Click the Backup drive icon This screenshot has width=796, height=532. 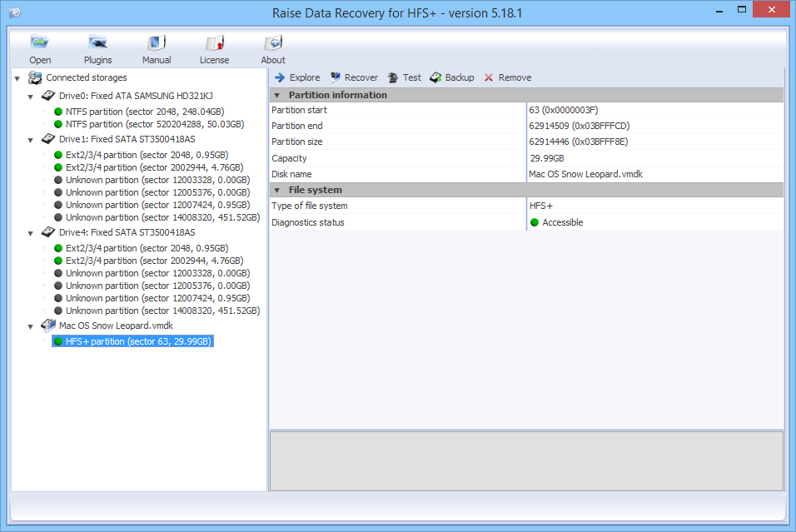pyautogui.click(x=434, y=77)
